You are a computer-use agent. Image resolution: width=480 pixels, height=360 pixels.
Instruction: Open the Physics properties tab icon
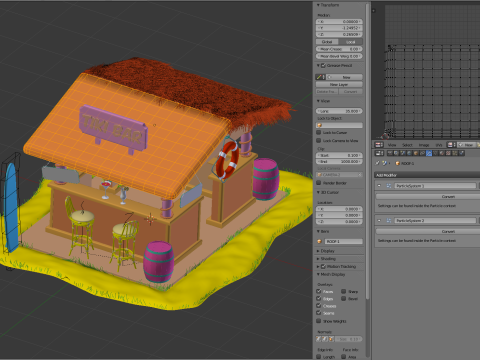[461, 153]
